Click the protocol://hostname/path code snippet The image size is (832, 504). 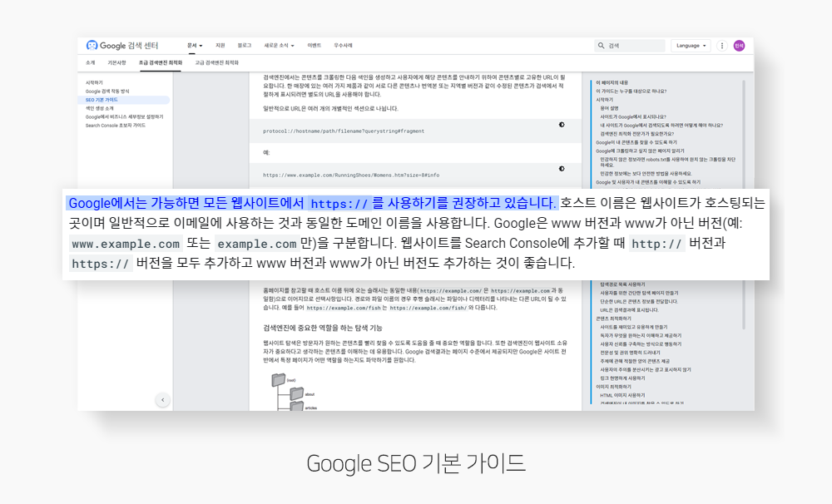344,131
